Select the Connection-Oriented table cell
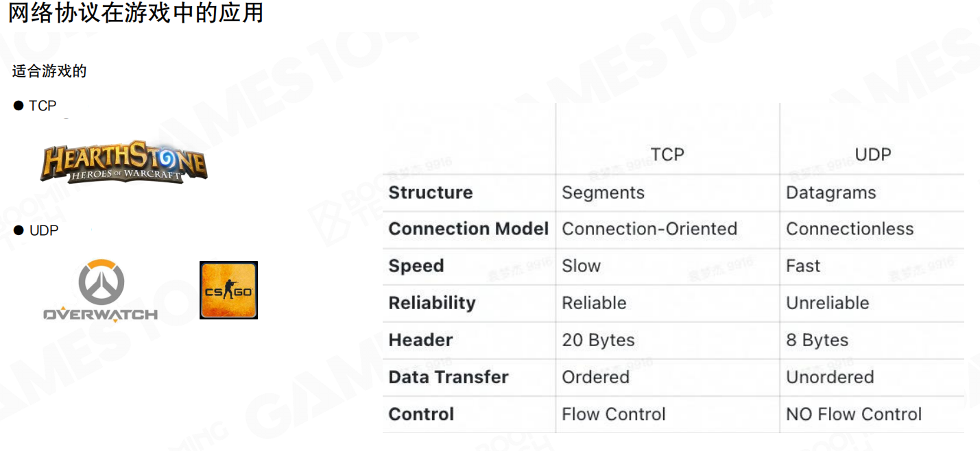Screen dimensions: 980x451 [649, 229]
